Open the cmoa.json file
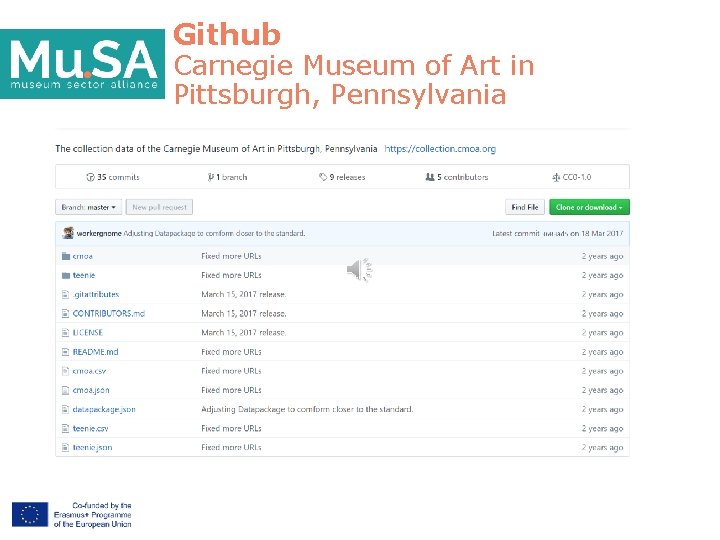Image resolution: width=720 pixels, height=540 pixels. (91, 390)
